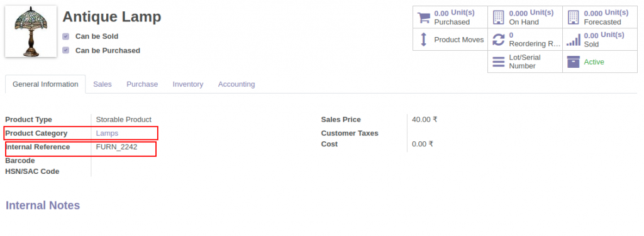This screenshot has height=236, width=644.
Task: Click the shopping cart Purchased icon
Action: 424,18
